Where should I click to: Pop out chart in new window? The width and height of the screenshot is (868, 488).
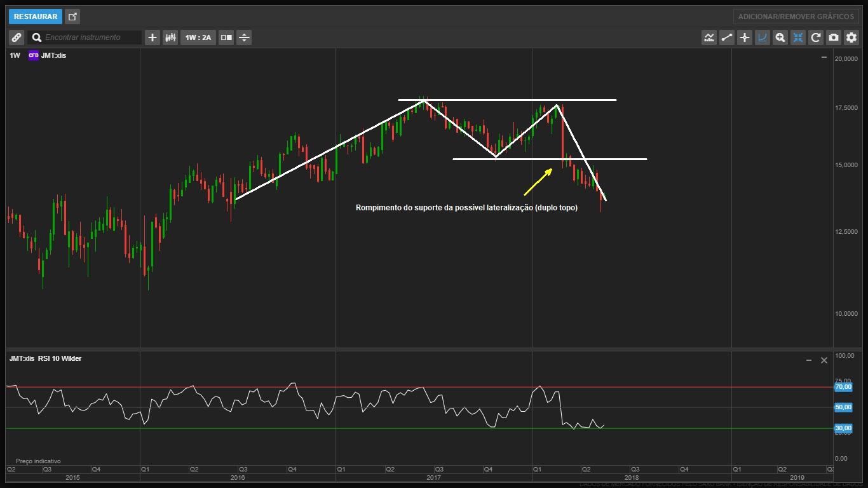[72, 17]
